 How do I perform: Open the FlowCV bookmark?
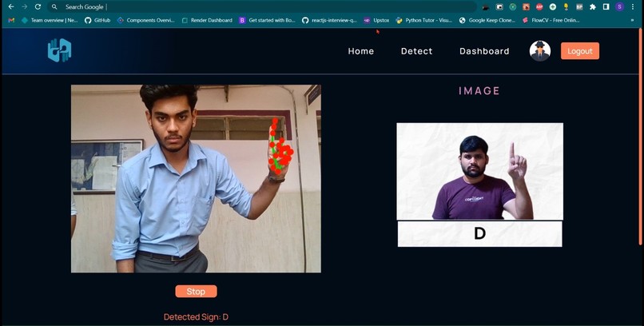[x=551, y=20]
